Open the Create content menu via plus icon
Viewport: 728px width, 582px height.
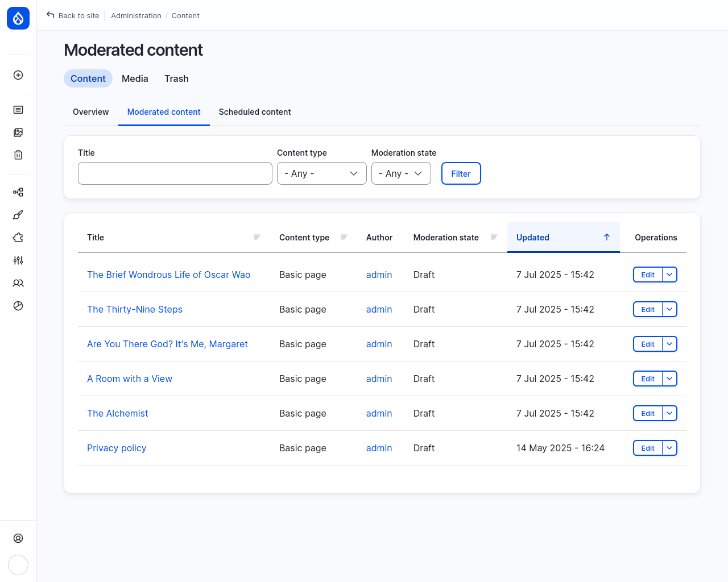point(18,74)
